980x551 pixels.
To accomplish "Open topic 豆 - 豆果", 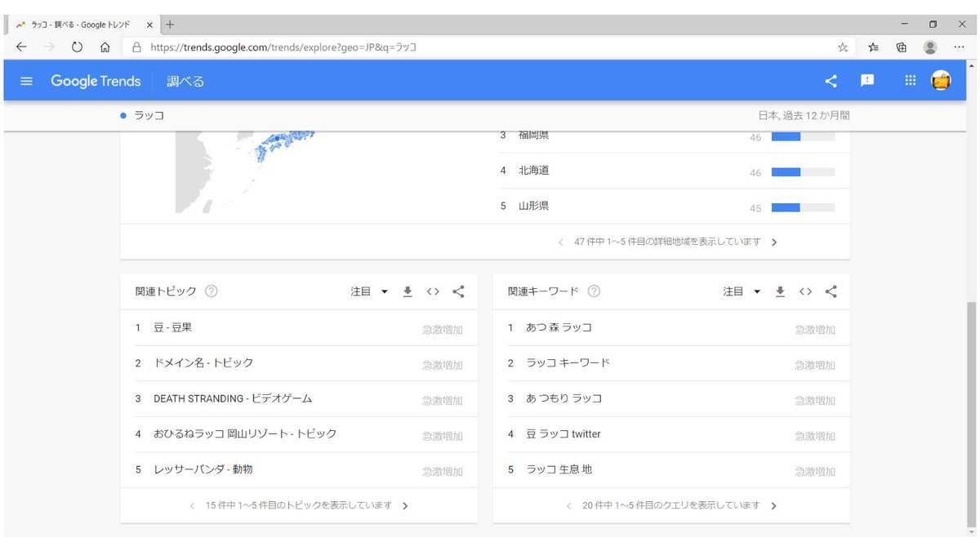I will pyautogui.click(x=299, y=328).
